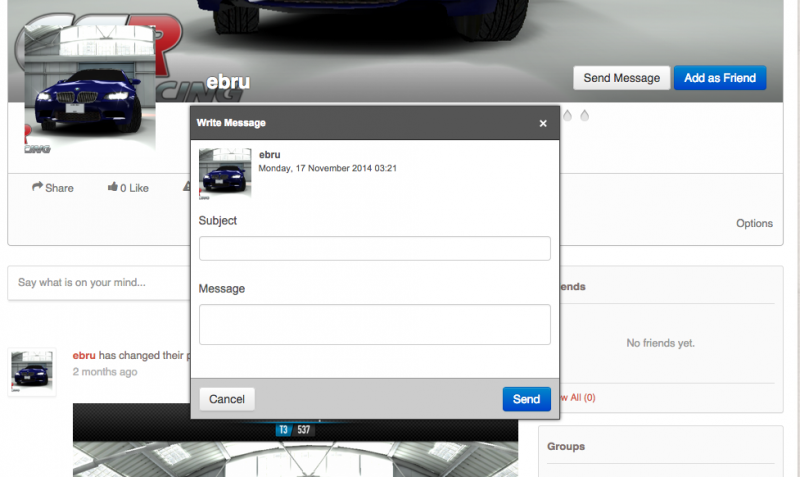Click ebru profile name on cover
Screen dimensions: 800x477
(228, 82)
